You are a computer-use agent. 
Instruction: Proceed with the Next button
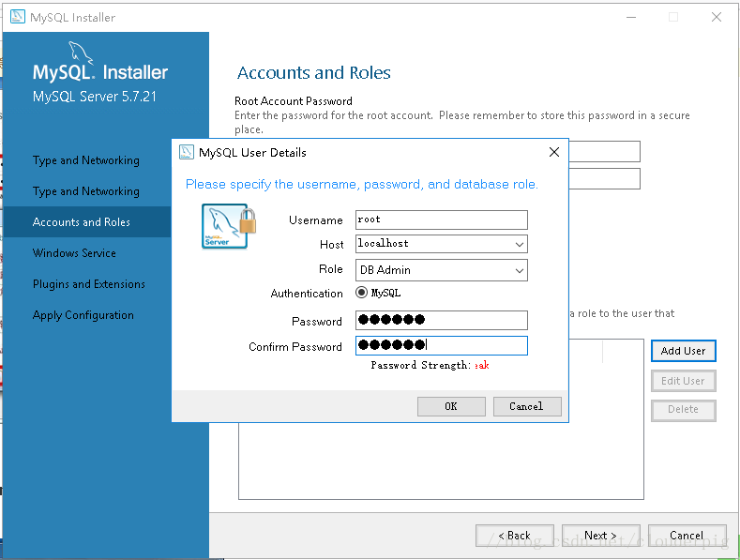point(601,536)
